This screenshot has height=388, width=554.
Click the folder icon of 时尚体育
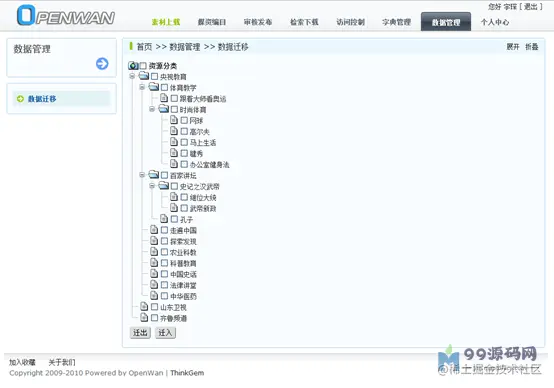coord(164,109)
